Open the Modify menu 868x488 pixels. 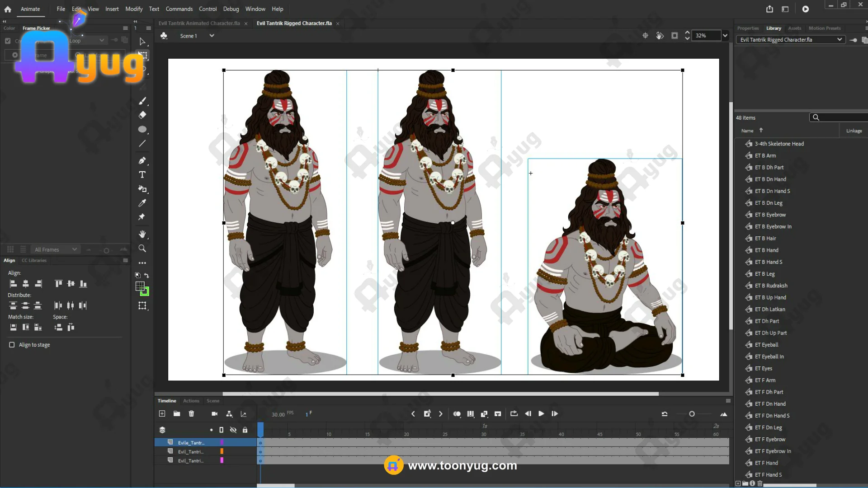(134, 9)
